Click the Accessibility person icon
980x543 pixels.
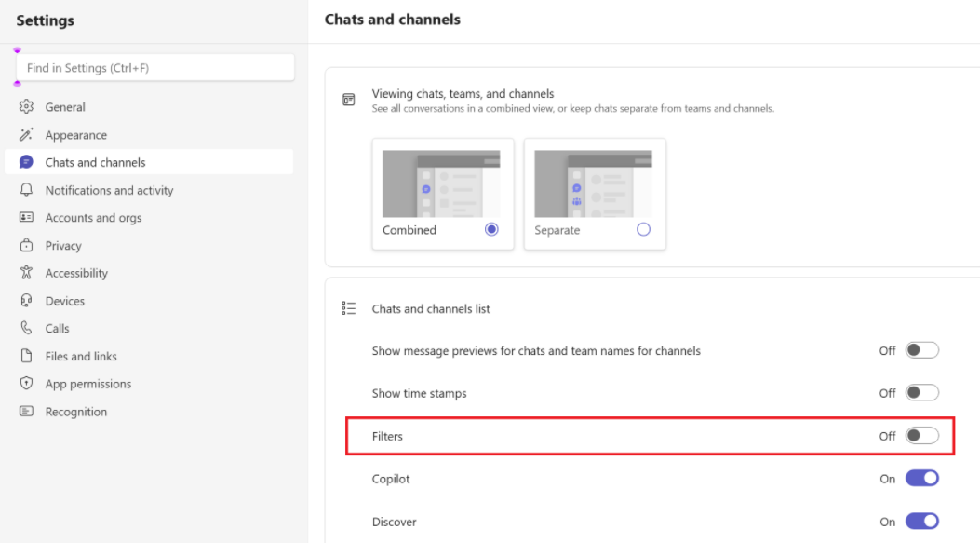click(26, 273)
